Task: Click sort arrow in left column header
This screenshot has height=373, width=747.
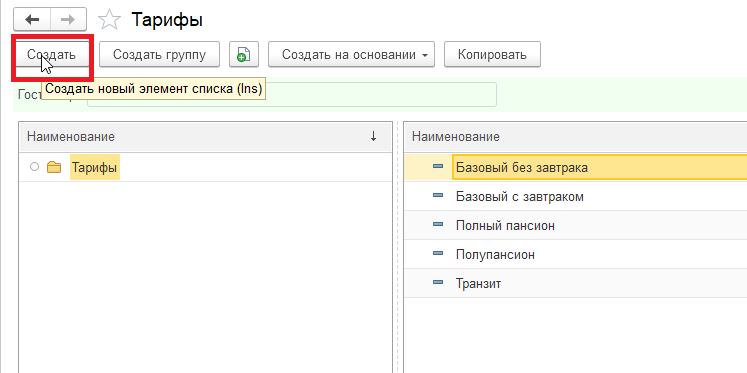Action: click(x=374, y=137)
